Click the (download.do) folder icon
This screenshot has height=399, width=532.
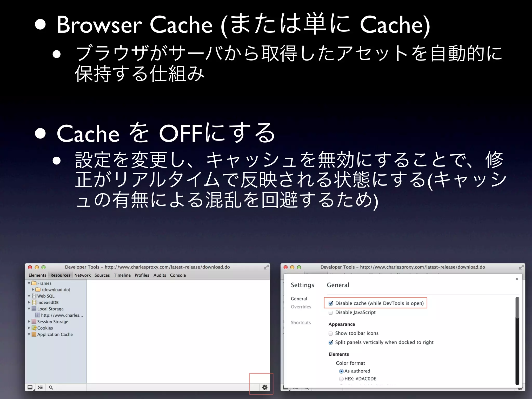[38, 289]
